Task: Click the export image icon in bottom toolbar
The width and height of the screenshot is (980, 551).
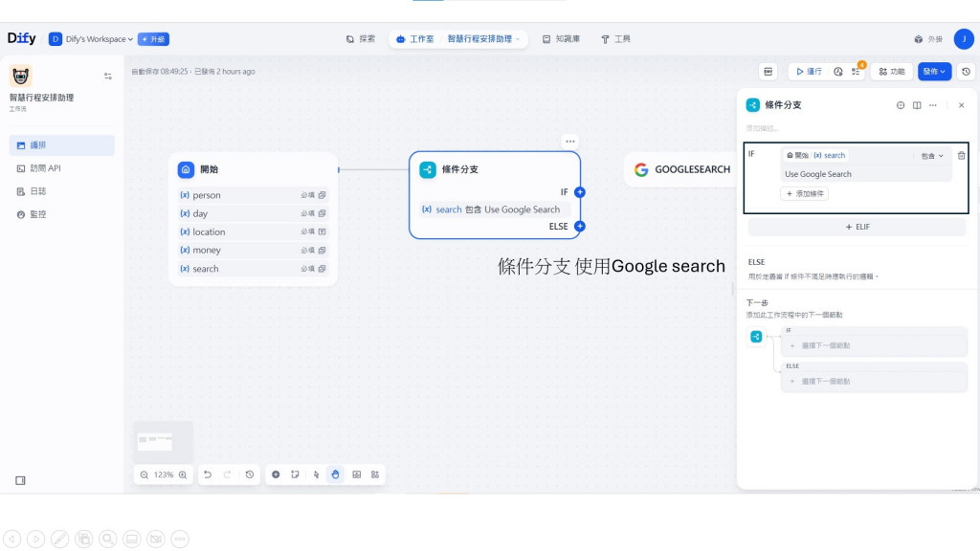Action: tap(357, 474)
